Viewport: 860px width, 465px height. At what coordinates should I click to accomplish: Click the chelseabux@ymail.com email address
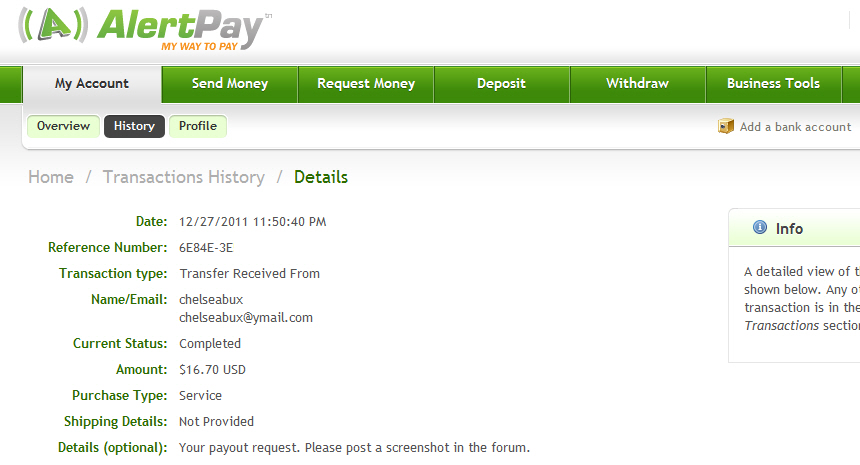(246, 318)
